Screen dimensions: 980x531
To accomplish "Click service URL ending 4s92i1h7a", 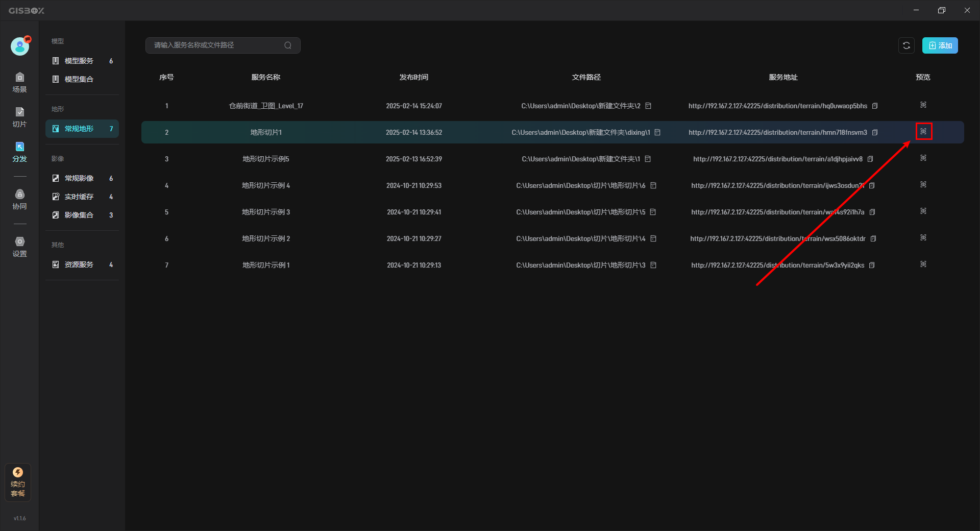I will tap(778, 212).
